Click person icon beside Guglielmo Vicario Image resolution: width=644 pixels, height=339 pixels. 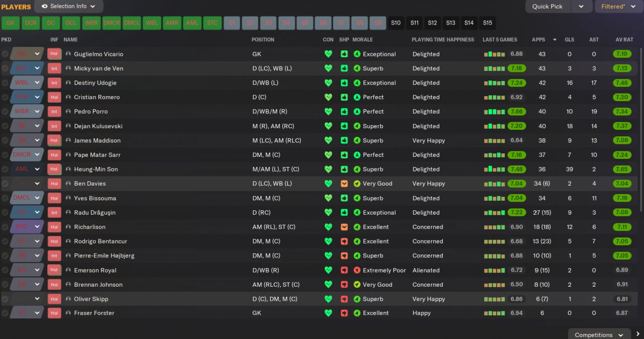click(x=68, y=54)
